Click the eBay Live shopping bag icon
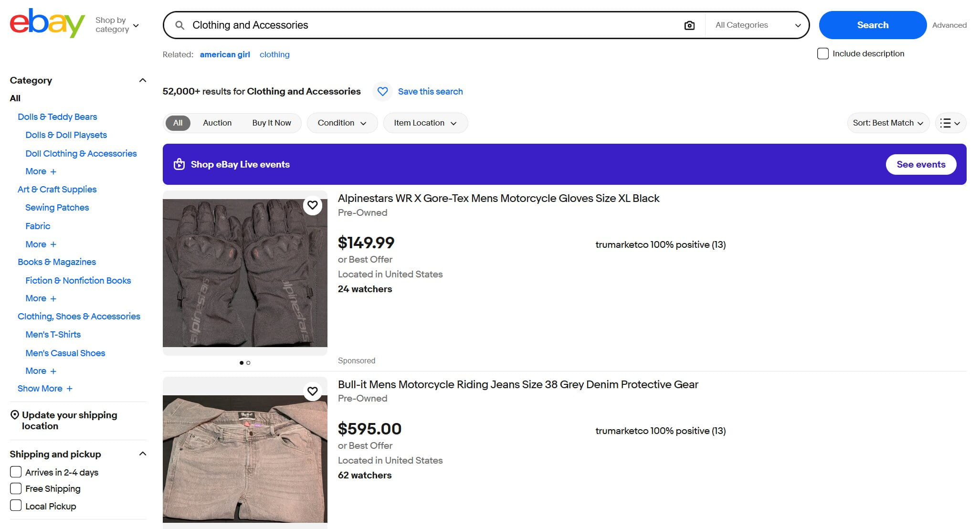The width and height of the screenshot is (980, 529). point(179,164)
